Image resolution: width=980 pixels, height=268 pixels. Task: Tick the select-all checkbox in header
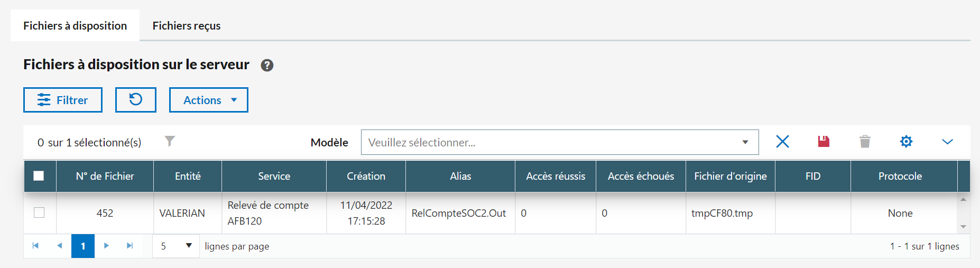point(39,176)
